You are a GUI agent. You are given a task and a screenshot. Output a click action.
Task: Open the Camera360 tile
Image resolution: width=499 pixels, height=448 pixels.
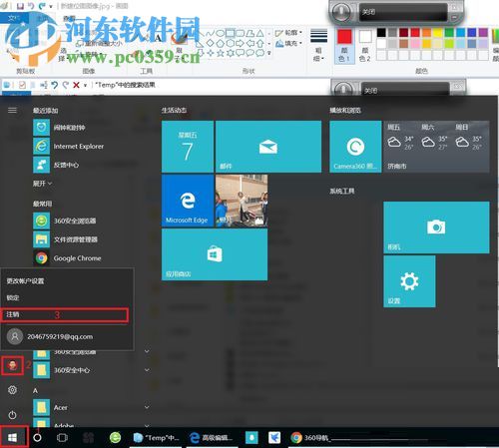[x=355, y=147]
